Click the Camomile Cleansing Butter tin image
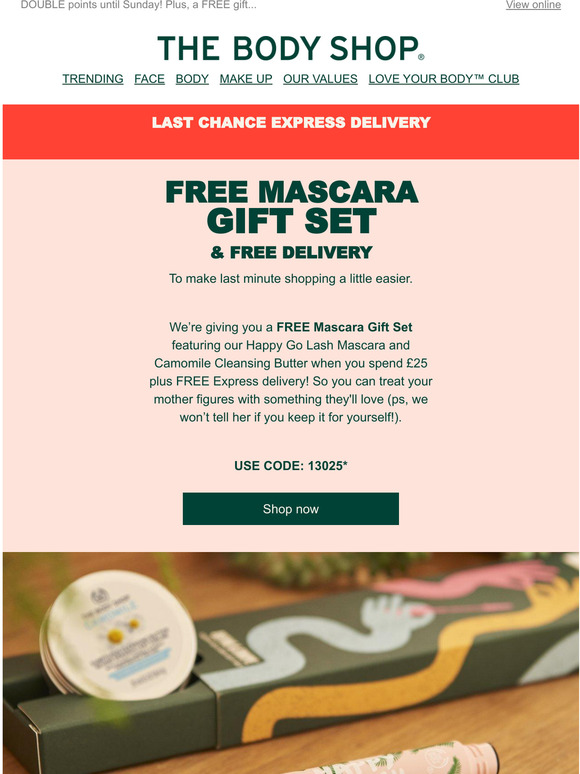 (118, 634)
